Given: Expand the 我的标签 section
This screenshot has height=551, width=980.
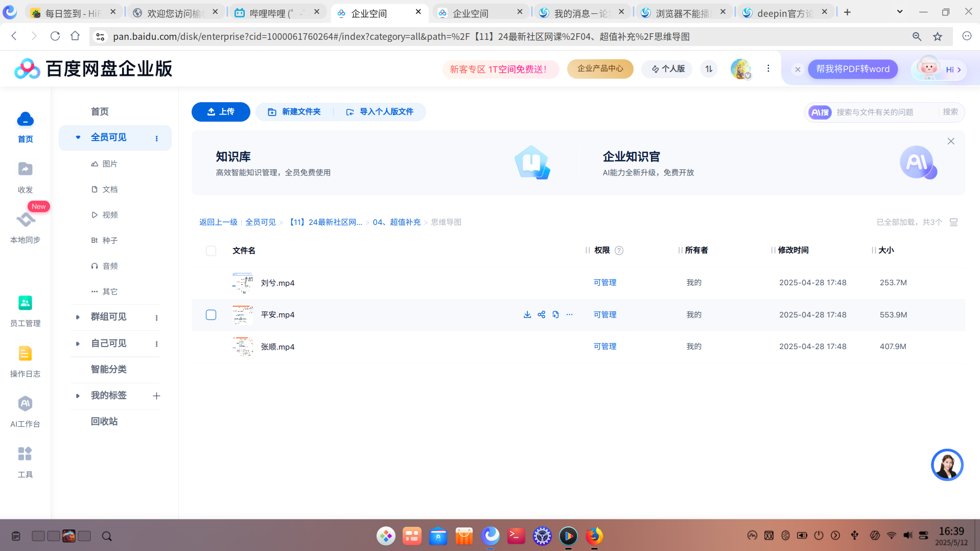Looking at the screenshot, I should [78, 396].
